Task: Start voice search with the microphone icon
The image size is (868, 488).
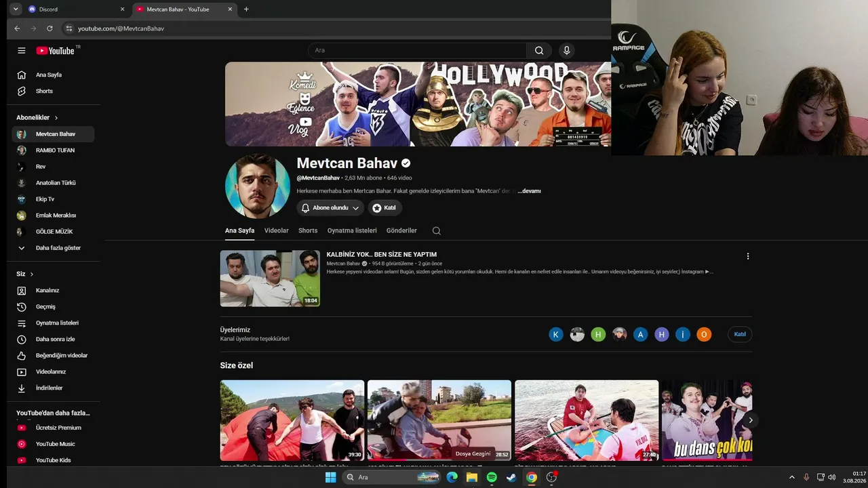Action: (x=566, y=50)
